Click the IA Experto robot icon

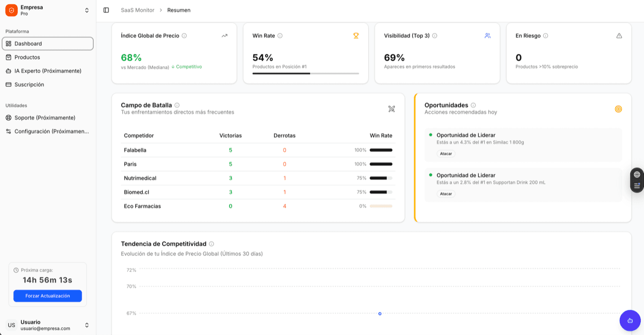[8, 70]
